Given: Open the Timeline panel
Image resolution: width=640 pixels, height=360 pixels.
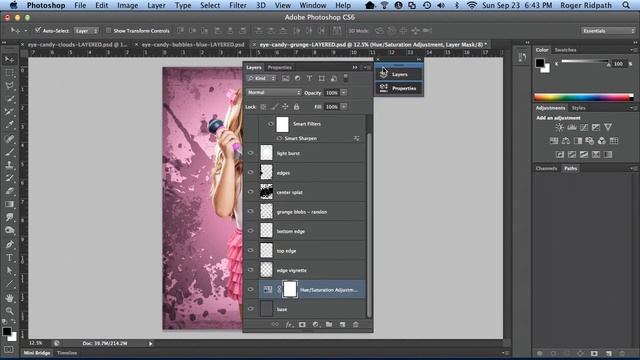Looking at the screenshot, I should tap(67, 353).
